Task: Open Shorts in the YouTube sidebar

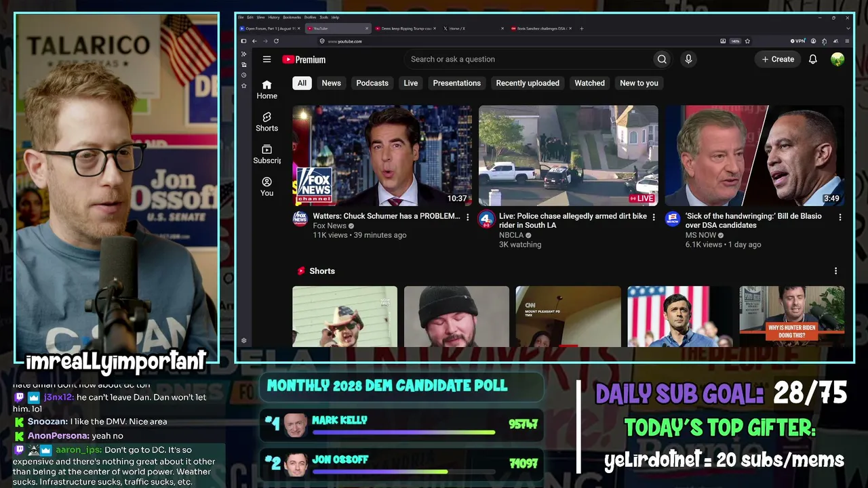Action: pos(267,122)
